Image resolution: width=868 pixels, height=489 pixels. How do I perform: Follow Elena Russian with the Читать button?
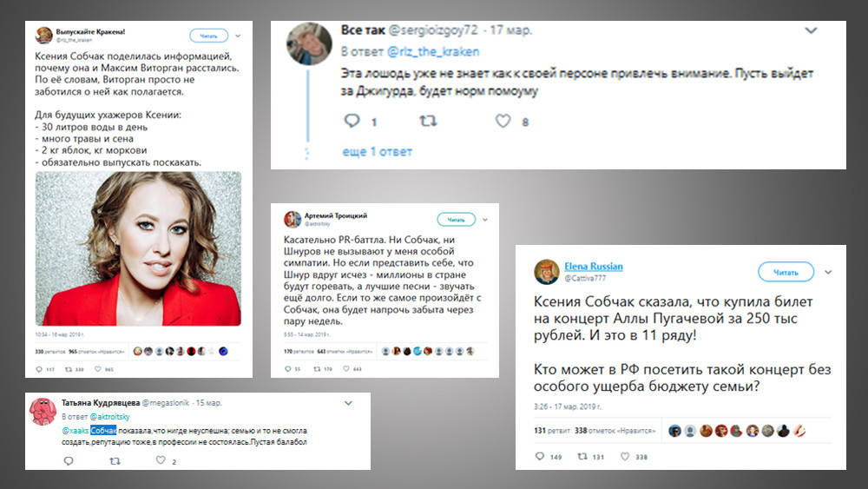786,272
